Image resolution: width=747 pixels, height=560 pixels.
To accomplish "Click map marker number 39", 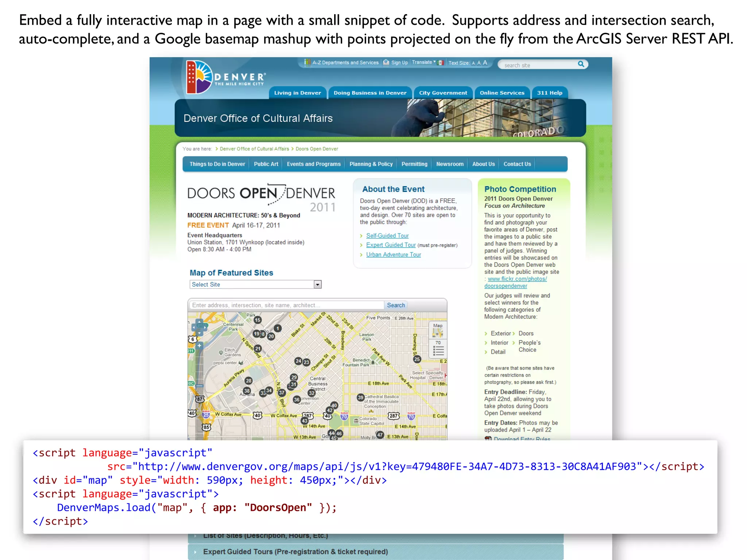I will 360,397.
